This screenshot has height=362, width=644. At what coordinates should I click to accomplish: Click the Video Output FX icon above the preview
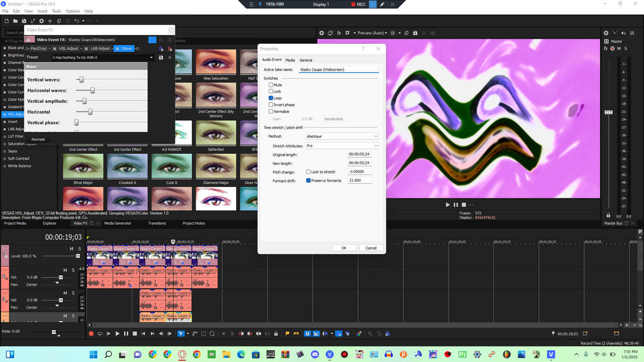tap(339, 33)
